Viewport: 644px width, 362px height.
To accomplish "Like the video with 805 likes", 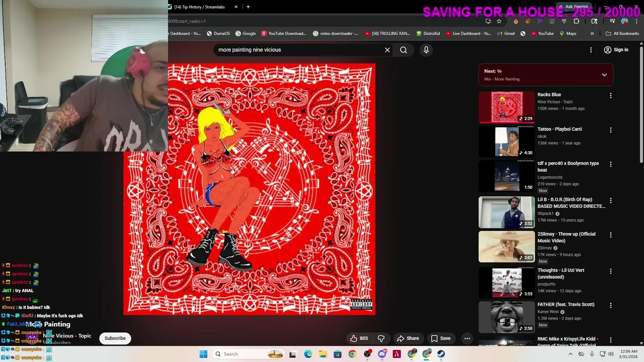I will (x=359, y=338).
